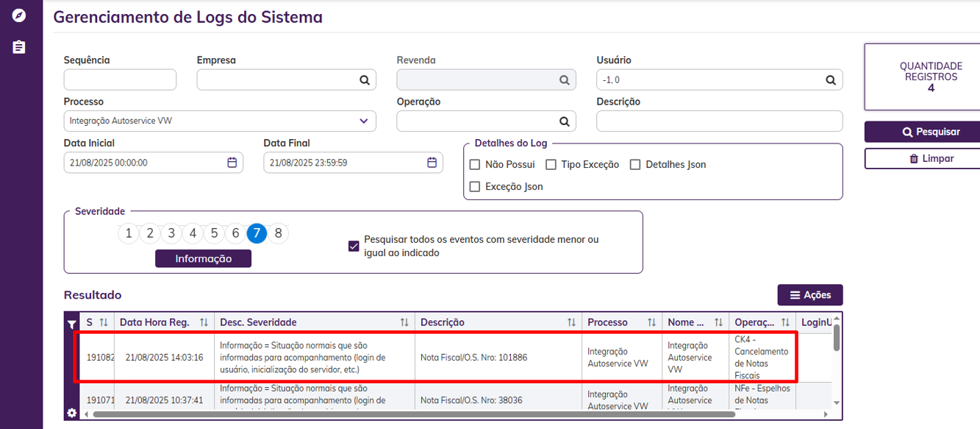Open the Data Final calendar picker

[x=432, y=163]
